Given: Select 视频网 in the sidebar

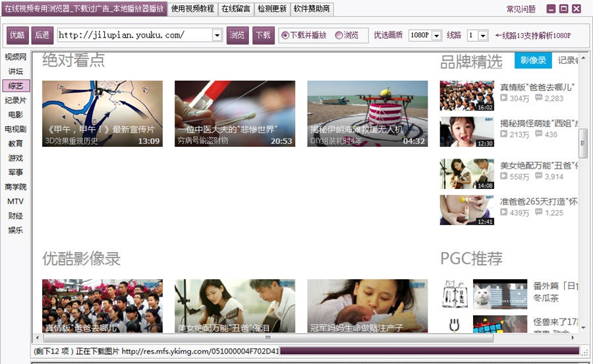Looking at the screenshot, I should pos(16,57).
